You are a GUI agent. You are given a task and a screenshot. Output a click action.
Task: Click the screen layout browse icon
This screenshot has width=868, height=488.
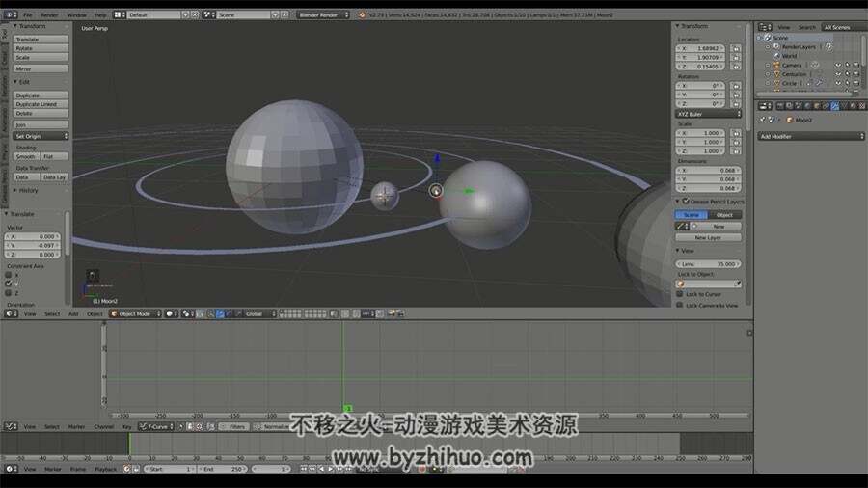pos(119,14)
